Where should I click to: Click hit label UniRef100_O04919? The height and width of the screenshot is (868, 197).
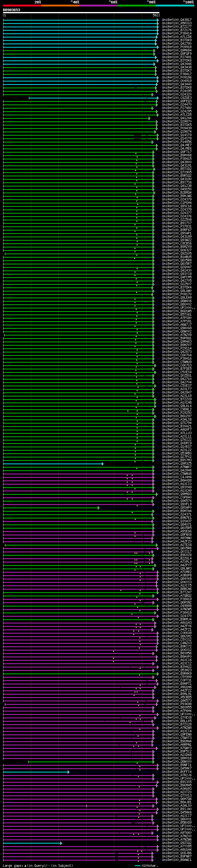pos(177,81)
